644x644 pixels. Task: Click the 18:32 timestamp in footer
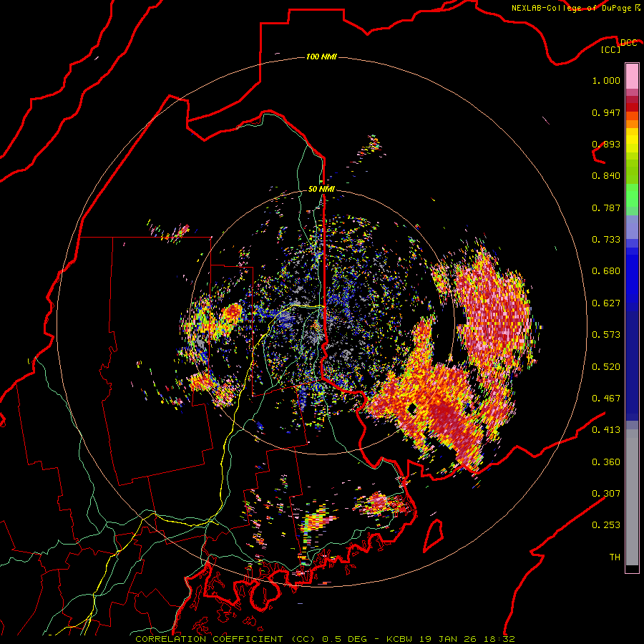[x=500, y=639]
